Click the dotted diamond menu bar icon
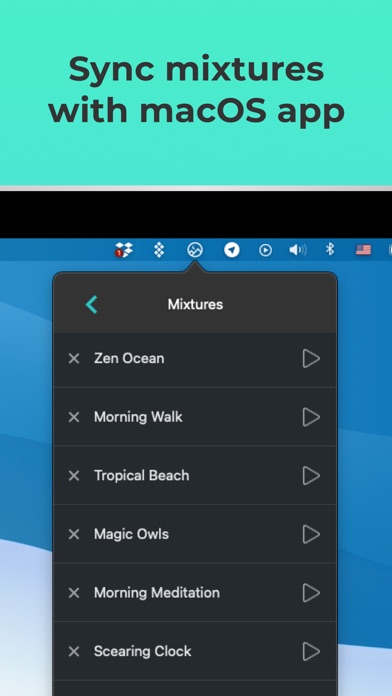 (x=159, y=250)
